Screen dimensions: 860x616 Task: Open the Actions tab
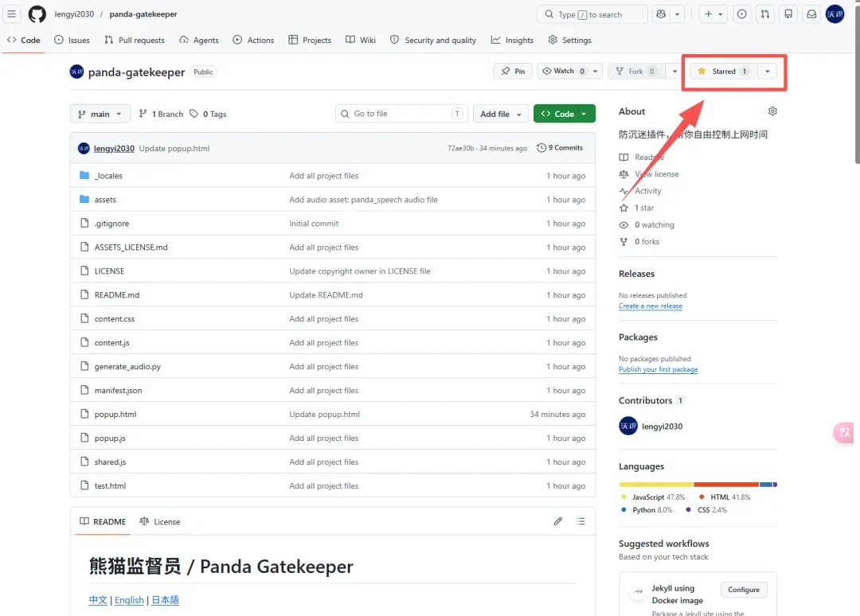coord(253,40)
